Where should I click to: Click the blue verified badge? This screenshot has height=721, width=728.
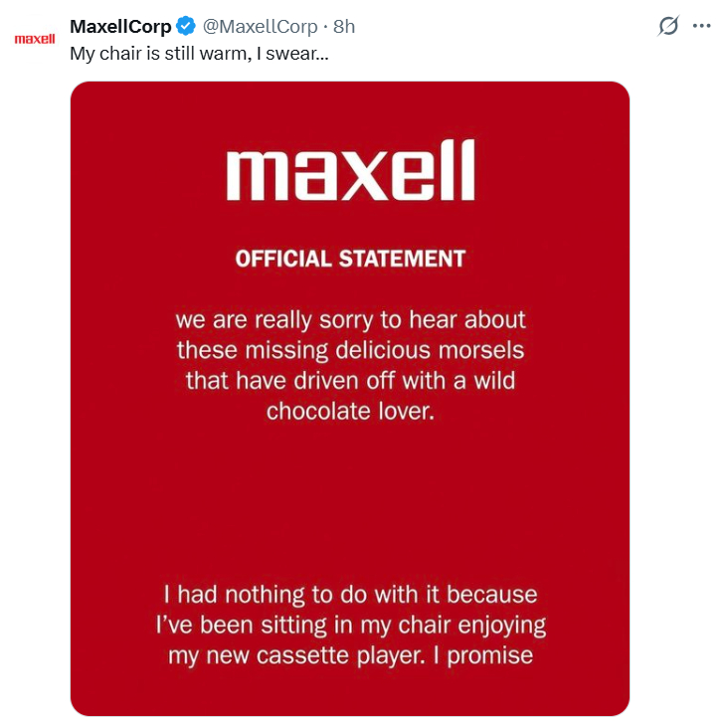pyautogui.click(x=186, y=27)
